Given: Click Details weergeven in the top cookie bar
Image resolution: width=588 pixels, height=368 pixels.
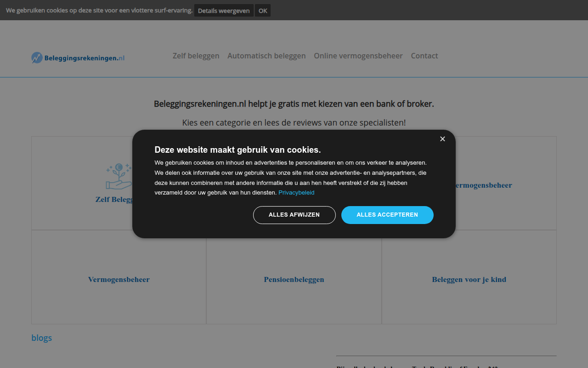Looking at the screenshot, I should pos(224,11).
